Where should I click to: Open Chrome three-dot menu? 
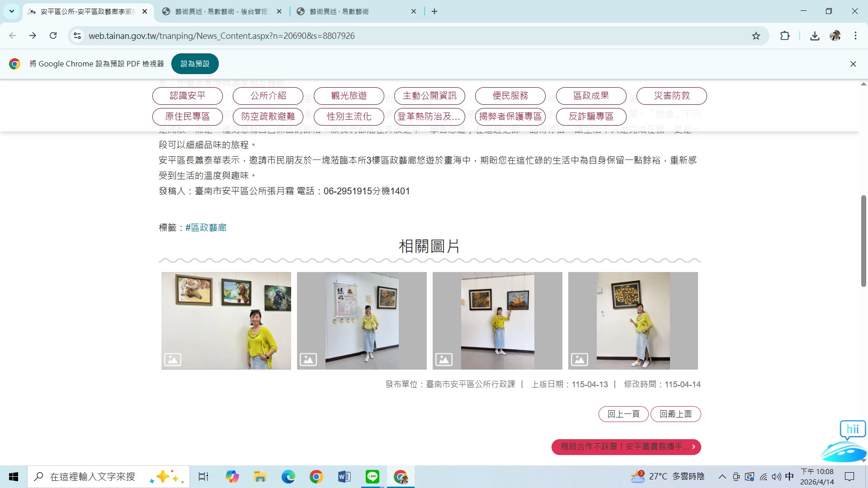coord(855,36)
